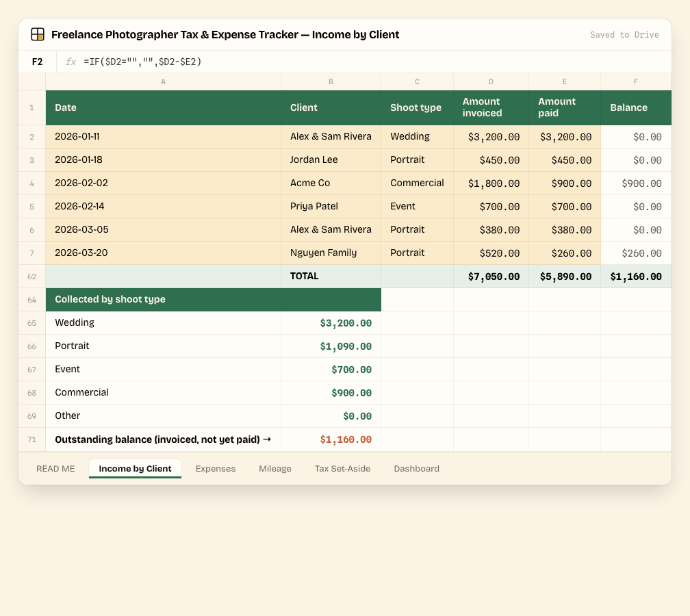Open the READ ME tab
The height and width of the screenshot is (616, 690).
coord(55,469)
